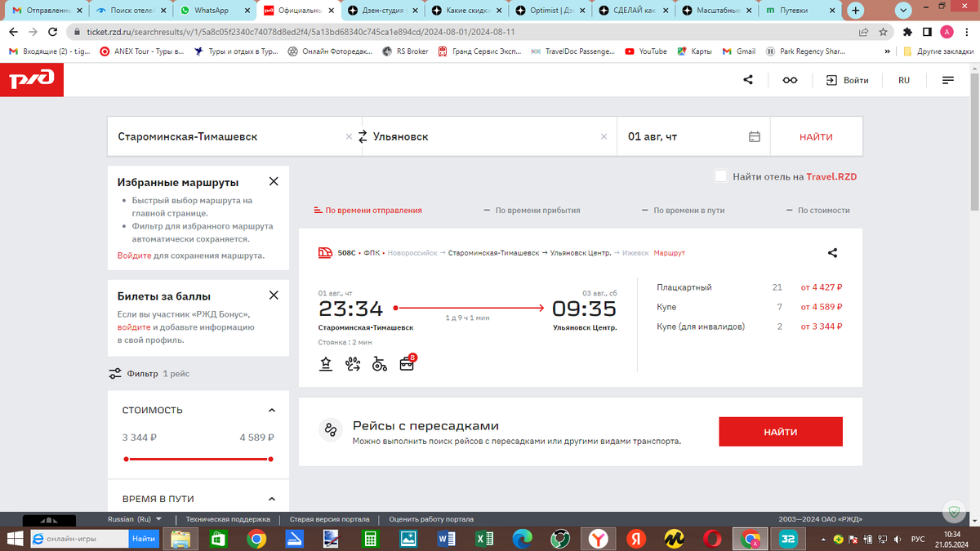This screenshot has height=551, width=980.
Task: Click the Рейсы с пересадками transfer icon
Action: coord(330,430)
